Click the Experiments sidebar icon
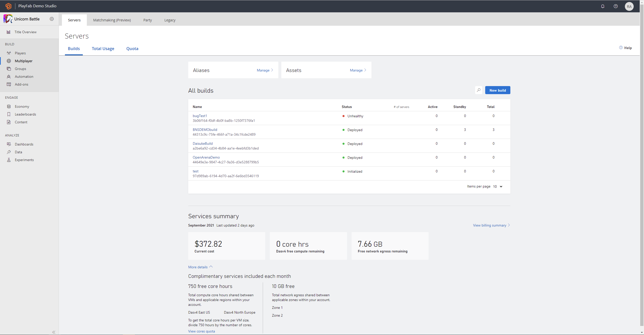This screenshot has height=335, width=644. click(x=8, y=160)
